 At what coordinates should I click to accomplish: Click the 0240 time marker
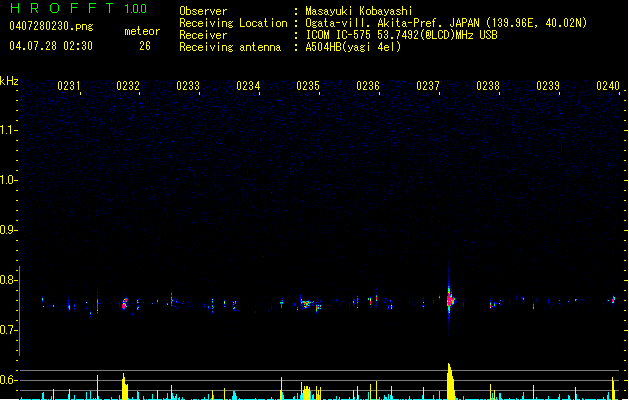pos(608,86)
